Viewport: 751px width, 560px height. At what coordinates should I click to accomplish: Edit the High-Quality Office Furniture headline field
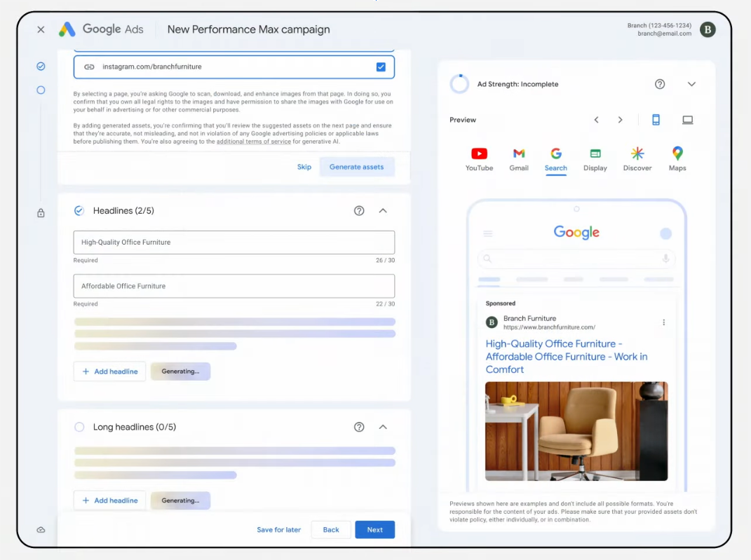tap(234, 243)
